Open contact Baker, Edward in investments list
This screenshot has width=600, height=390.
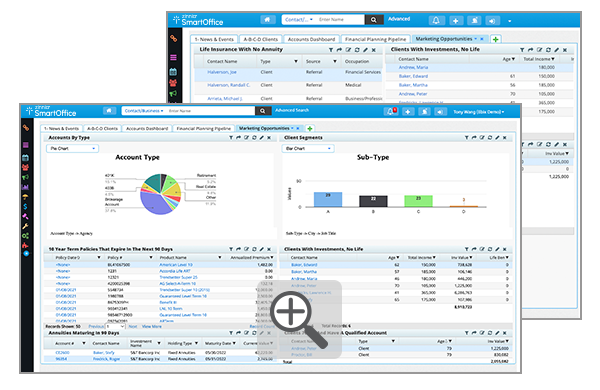pos(304,265)
